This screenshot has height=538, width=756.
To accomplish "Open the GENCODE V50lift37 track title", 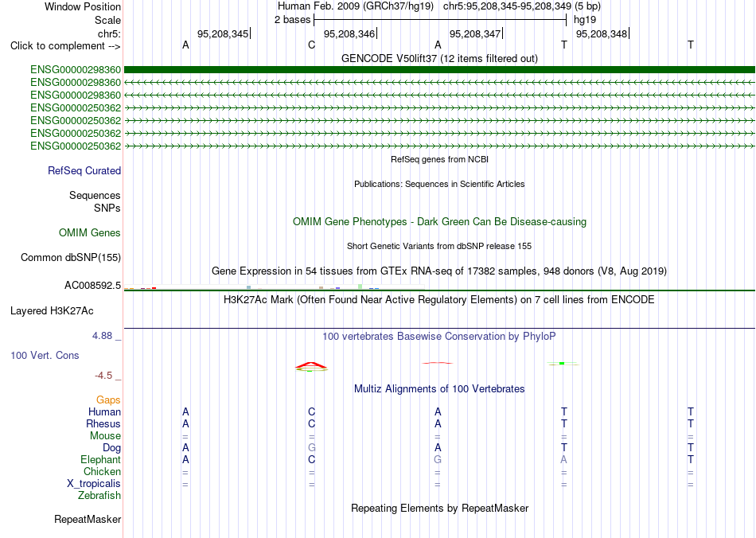I will [439, 58].
